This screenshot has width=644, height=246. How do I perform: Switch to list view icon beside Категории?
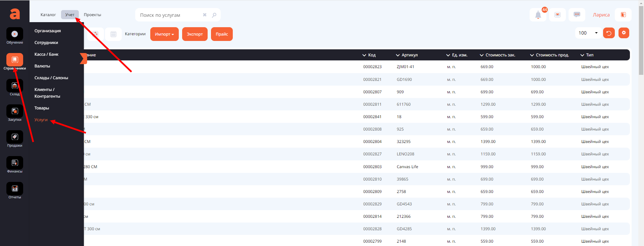[x=113, y=34]
